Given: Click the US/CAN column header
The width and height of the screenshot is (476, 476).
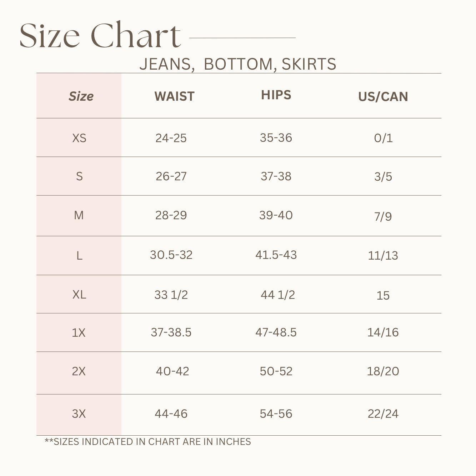Looking at the screenshot, I should click(x=383, y=97).
